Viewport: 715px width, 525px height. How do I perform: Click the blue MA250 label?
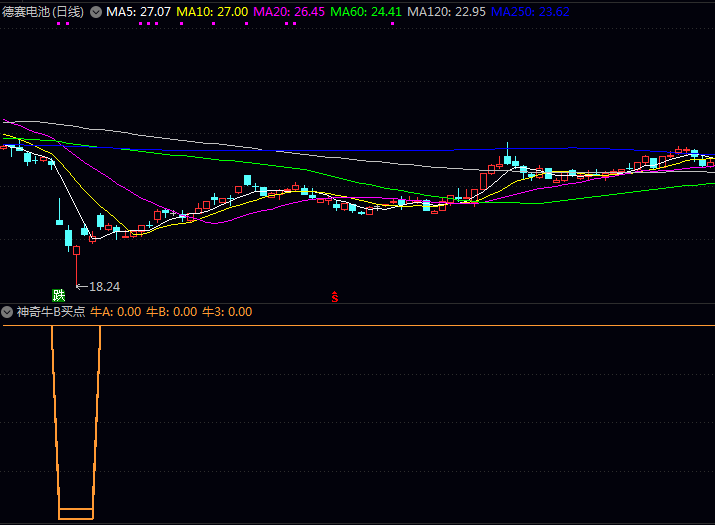531,12
